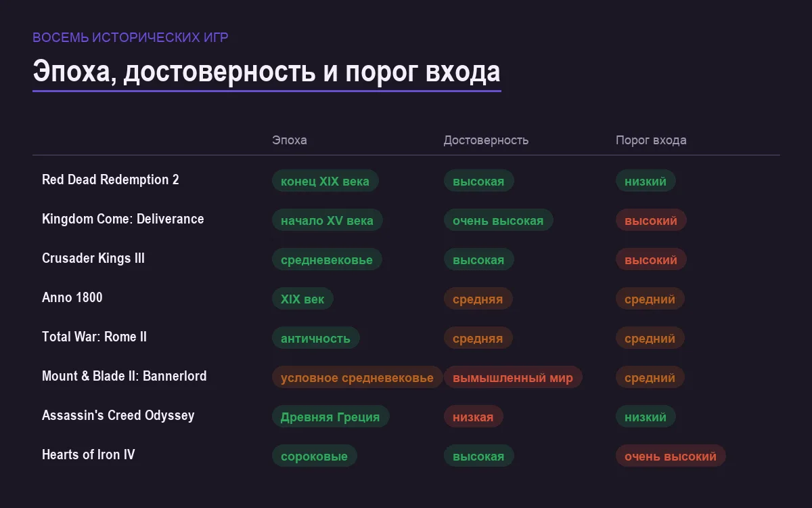Click the "Порог входа" column header

(x=651, y=140)
